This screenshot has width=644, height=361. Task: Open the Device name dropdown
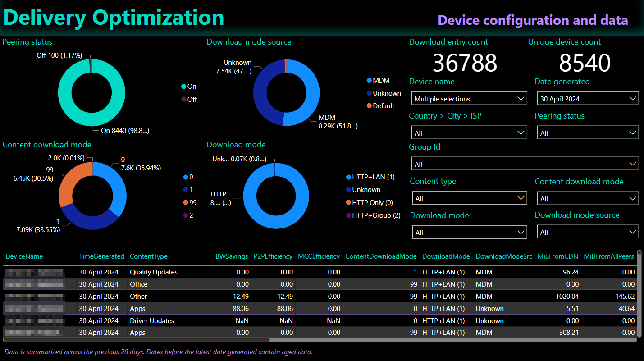pyautogui.click(x=469, y=99)
